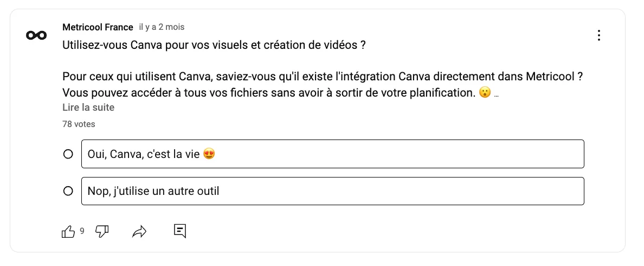The width and height of the screenshot is (644, 266).
Task: Click the "78 votes" count
Action: 79,124
